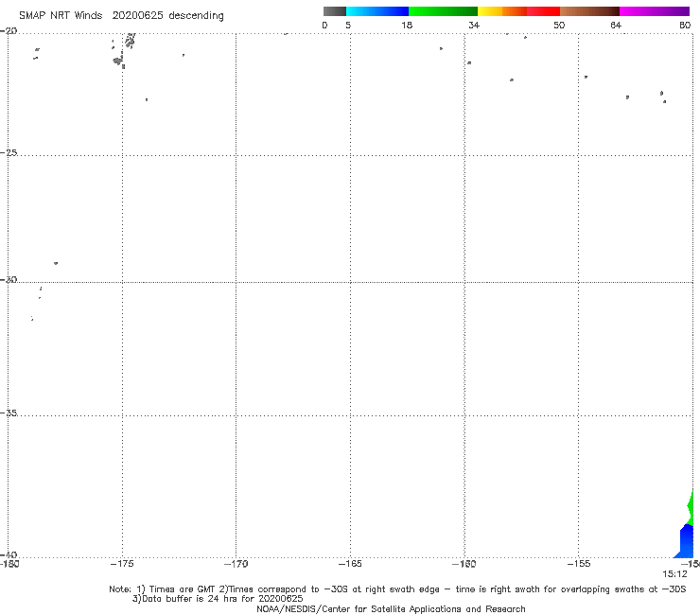Click the green wind swath patch
This screenshot has height=615, width=700.
pyautogui.click(x=691, y=508)
